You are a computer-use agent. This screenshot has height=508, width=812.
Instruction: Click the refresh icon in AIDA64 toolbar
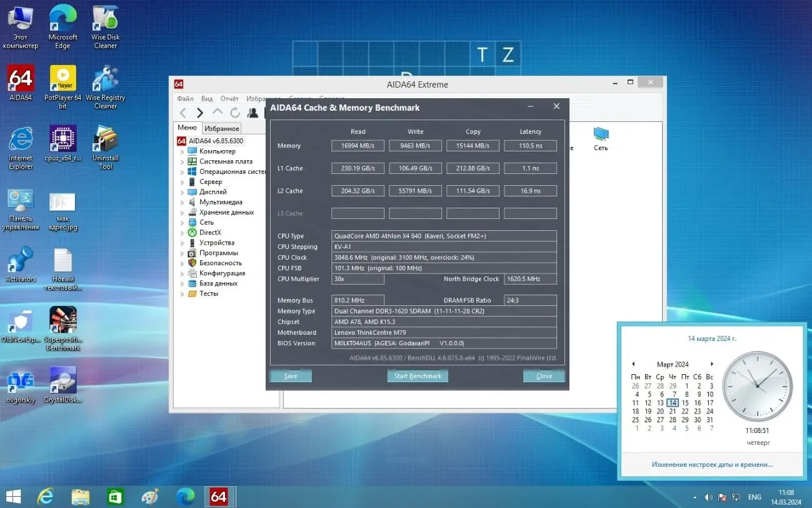tap(235, 113)
